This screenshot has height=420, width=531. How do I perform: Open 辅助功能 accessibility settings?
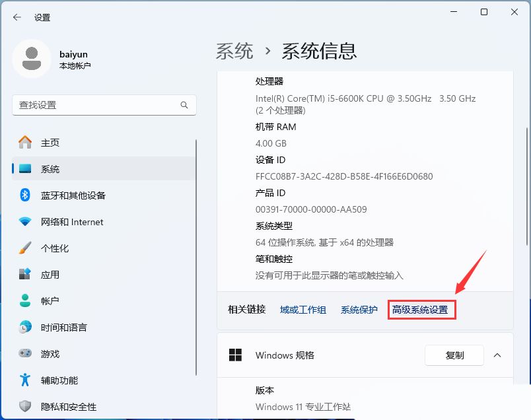(59, 380)
